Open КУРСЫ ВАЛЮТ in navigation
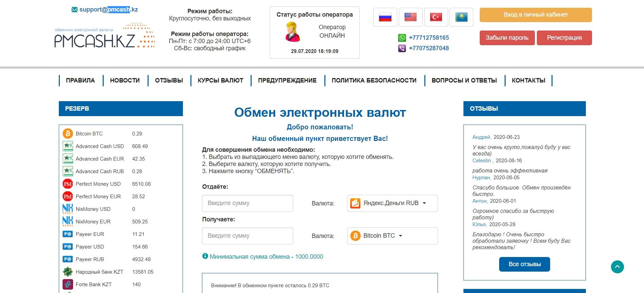The width and height of the screenshot is (644, 293). tap(220, 80)
